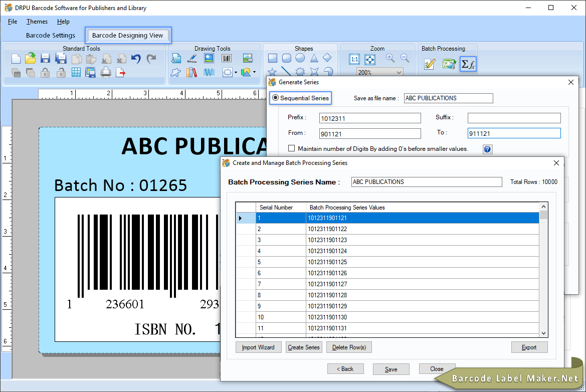The height and width of the screenshot is (392, 586).
Task: Expand the shapes picture tool dropdown arrow
Action: [x=255, y=72]
